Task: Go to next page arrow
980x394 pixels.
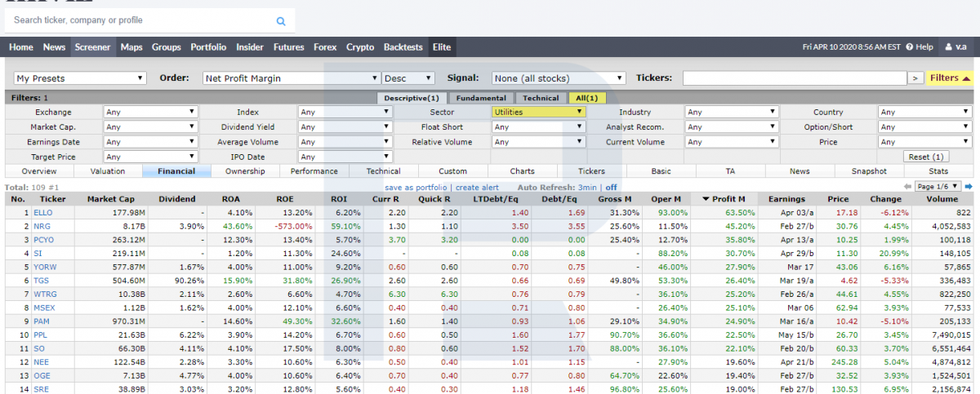Action: (x=969, y=187)
